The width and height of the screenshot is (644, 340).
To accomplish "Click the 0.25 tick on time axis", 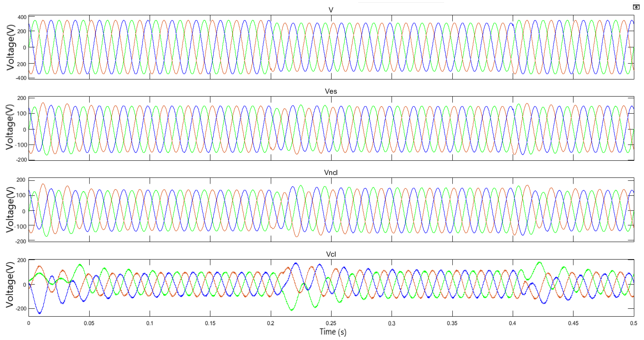I will 331,323.
